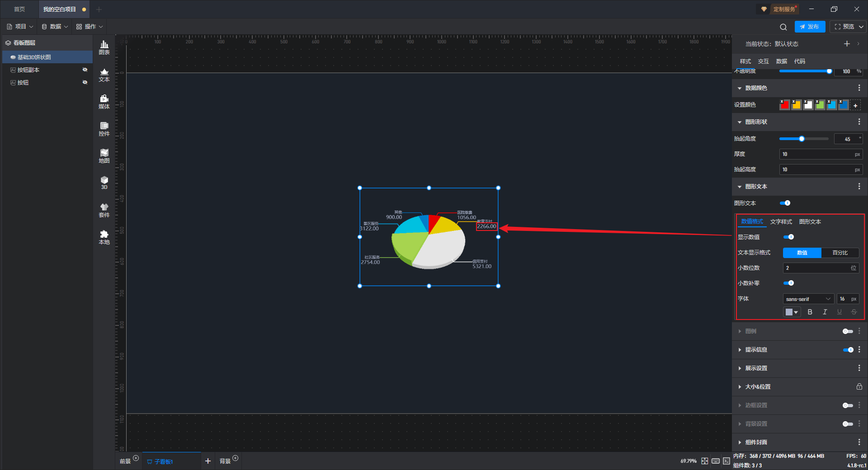Expand the 提示信息 section

pos(740,350)
